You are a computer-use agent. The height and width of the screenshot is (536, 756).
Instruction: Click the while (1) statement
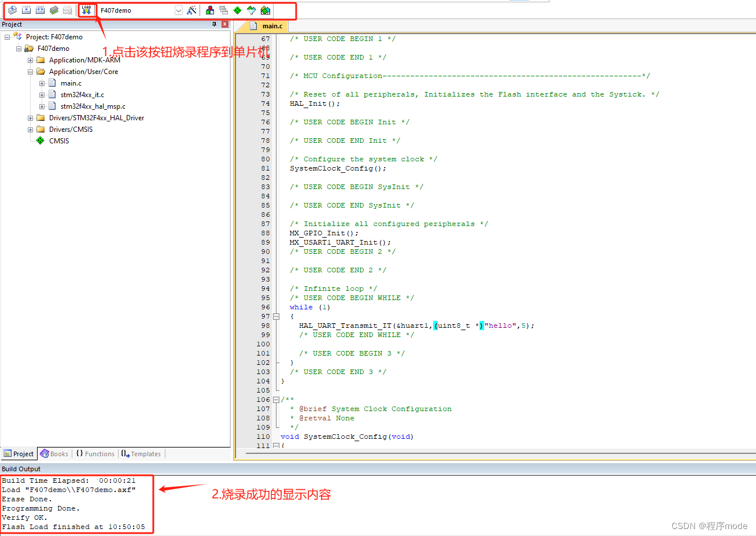[x=310, y=307]
